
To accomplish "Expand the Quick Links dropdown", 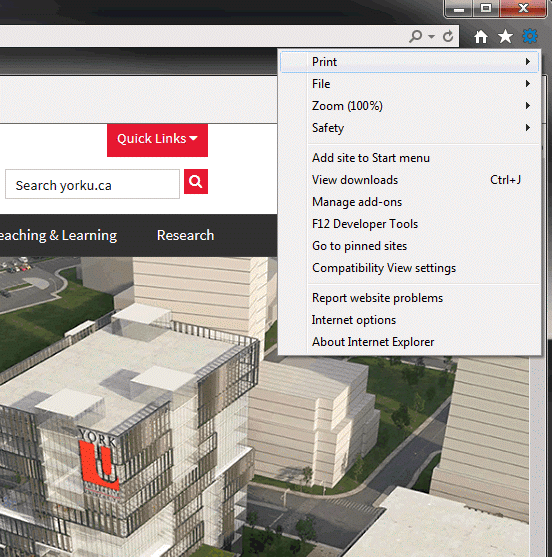I will 157,140.
